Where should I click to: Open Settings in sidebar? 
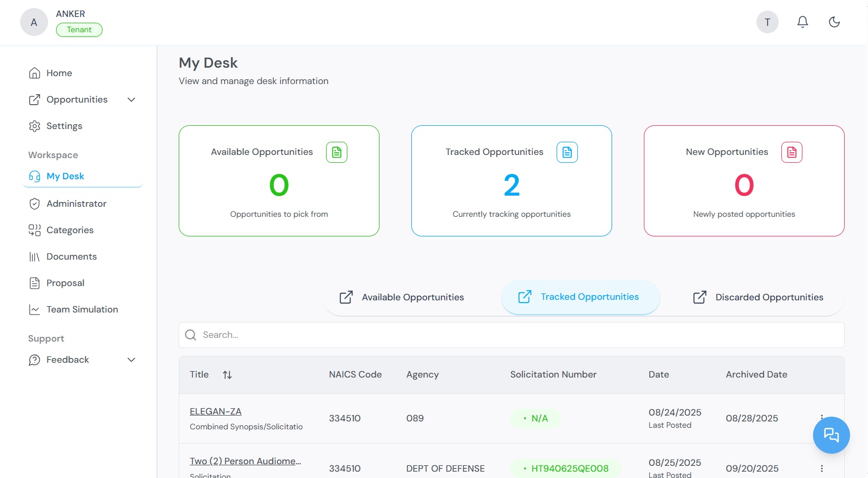[x=64, y=126]
